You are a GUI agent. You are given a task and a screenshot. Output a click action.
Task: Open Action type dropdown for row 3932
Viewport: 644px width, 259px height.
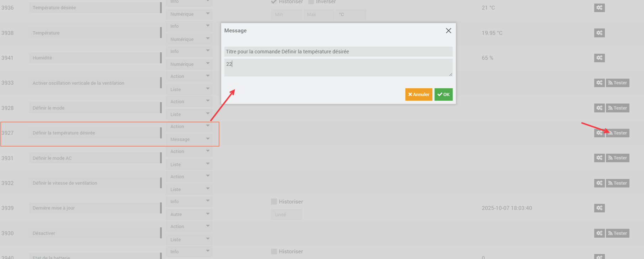point(189,177)
